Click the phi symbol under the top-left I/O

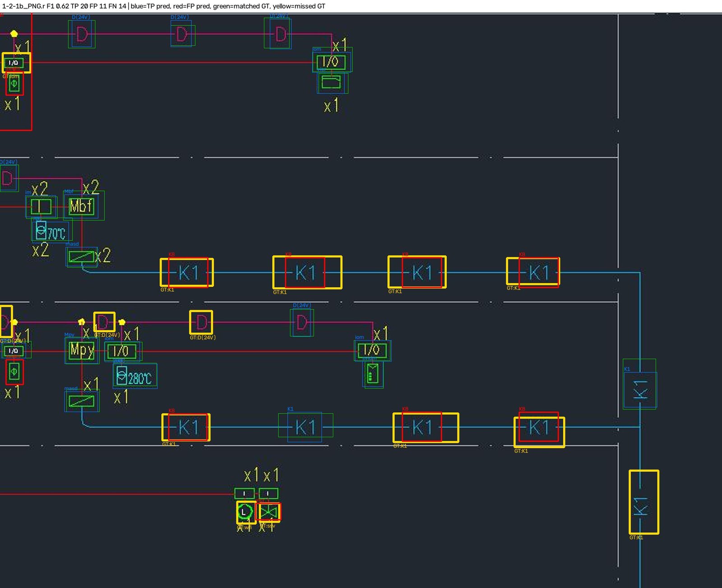(x=14, y=83)
